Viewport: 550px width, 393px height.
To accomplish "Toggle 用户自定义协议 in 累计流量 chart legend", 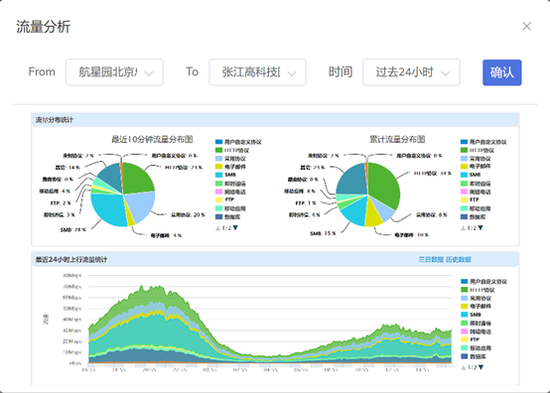I will [483, 142].
